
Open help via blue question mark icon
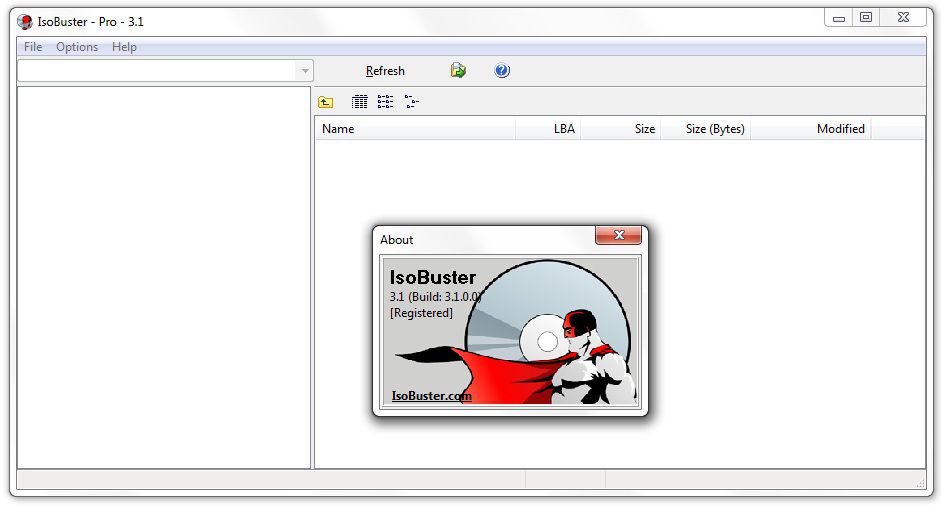coord(502,71)
